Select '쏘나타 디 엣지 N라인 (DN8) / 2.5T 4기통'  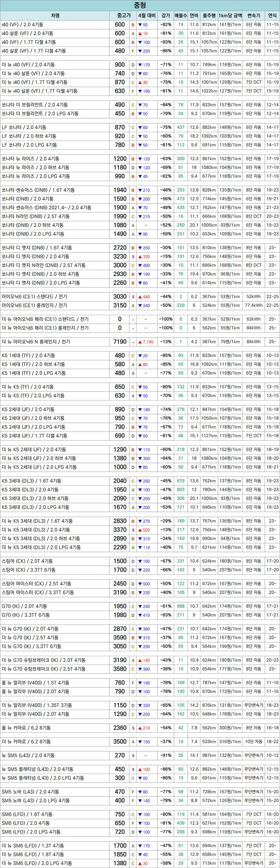click(x=44, y=265)
